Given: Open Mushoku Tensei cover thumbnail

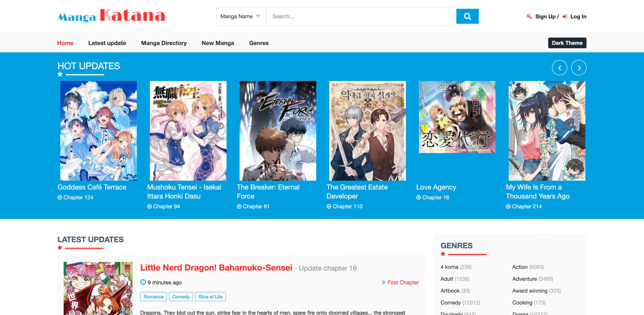Looking at the screenshot, I should point(188,131).
